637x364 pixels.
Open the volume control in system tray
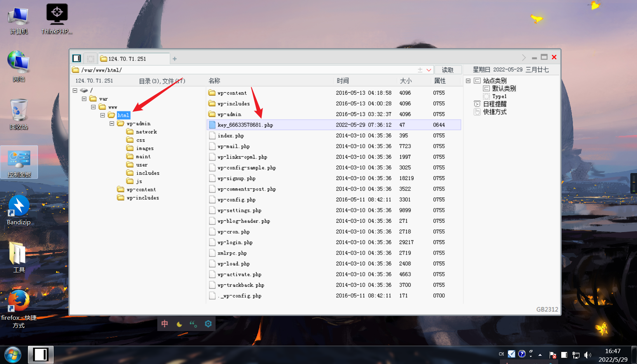[x=587, y=355]
